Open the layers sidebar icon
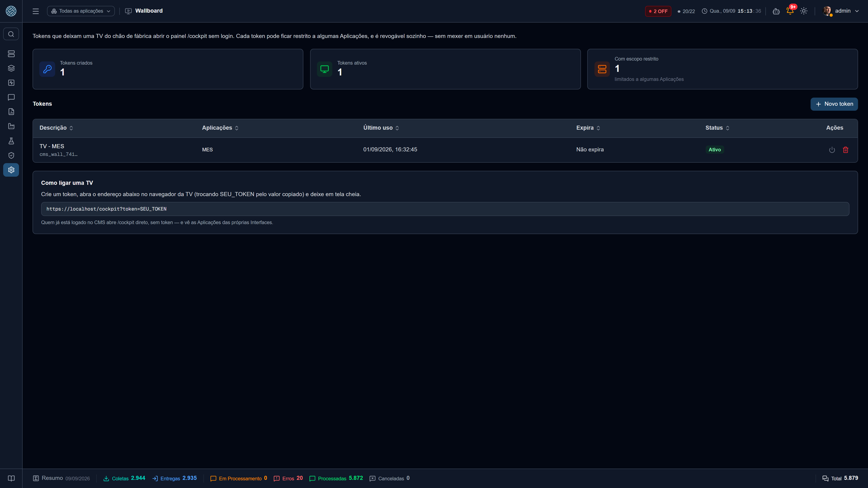The image size is (868, 488). tap(11, 68)
